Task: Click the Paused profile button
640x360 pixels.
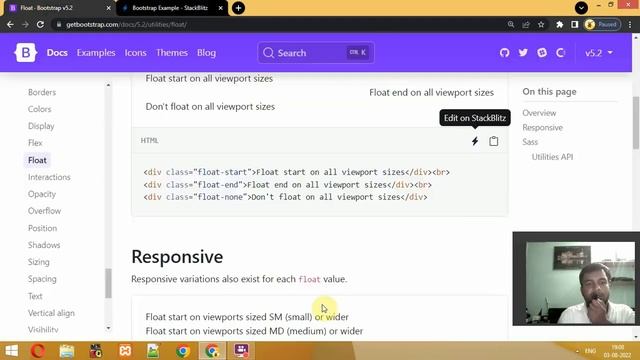Action: tap(602, 24)
